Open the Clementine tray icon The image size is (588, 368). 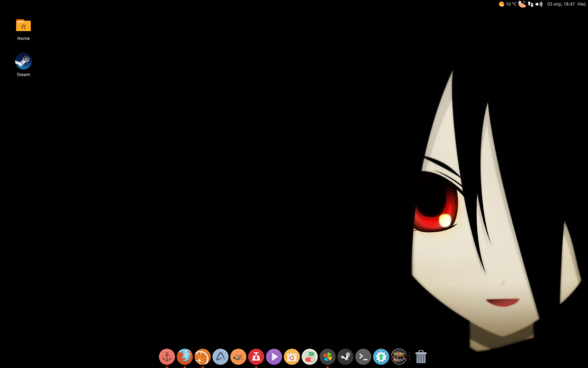point(522,4)
